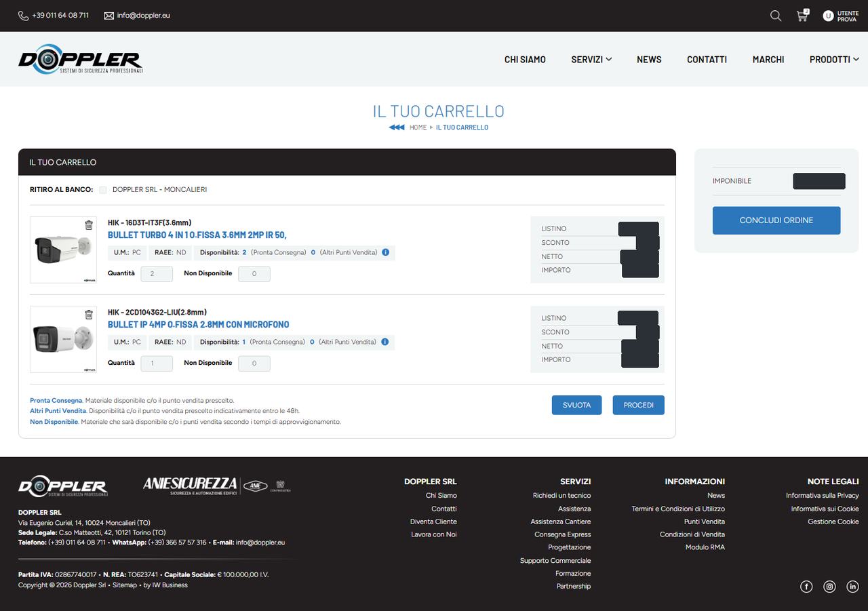Open the search magnifier icon
The height and width of the screenshot is (611, 868).
click(x=776, y=16)
